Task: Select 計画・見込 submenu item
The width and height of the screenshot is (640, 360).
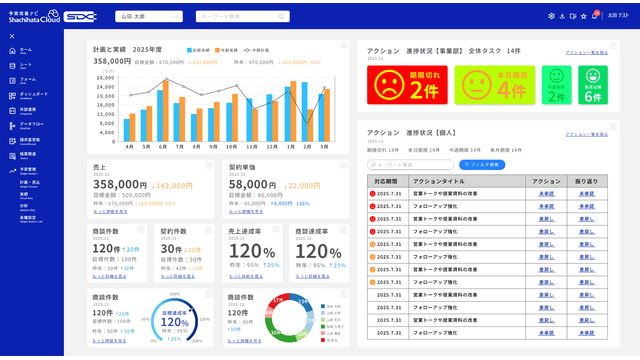Action: point(30,183)
